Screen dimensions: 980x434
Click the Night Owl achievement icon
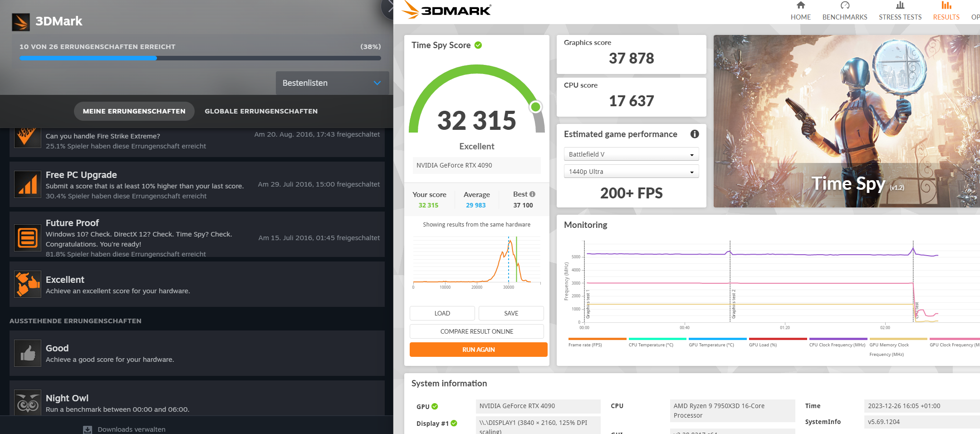point(28,402)
